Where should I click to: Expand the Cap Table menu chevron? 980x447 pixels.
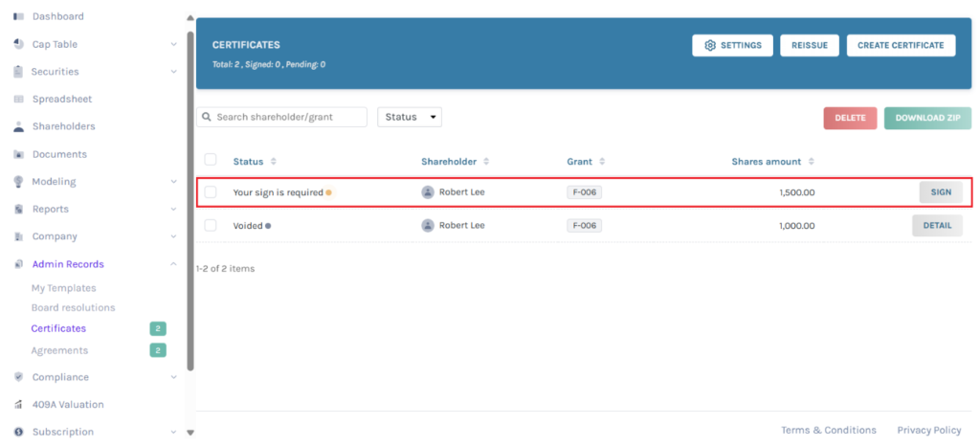[x=174, y=44]
